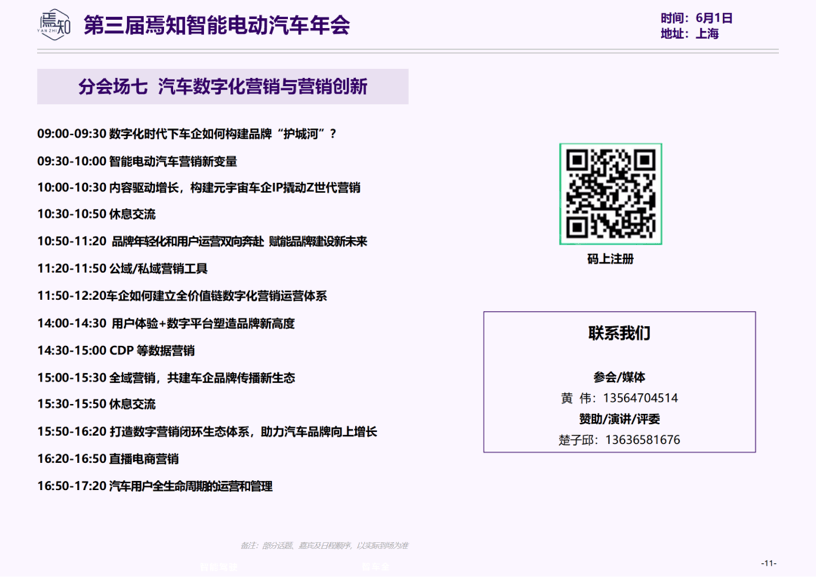Select the title 第三届焉知智能电动汽车年会
Viewport: 816px width, 577px height.
216,25
